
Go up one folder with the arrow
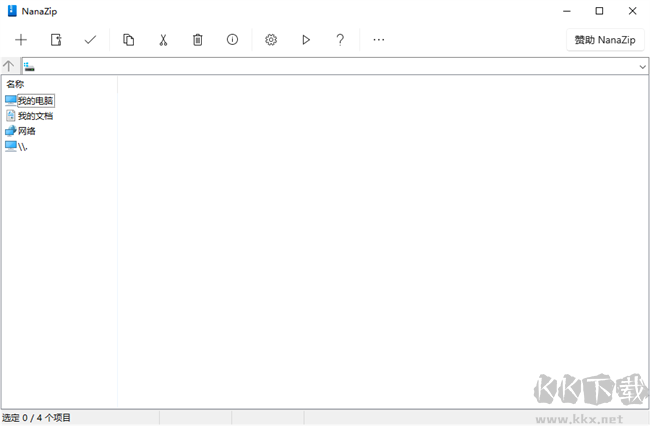click(8, 66)
